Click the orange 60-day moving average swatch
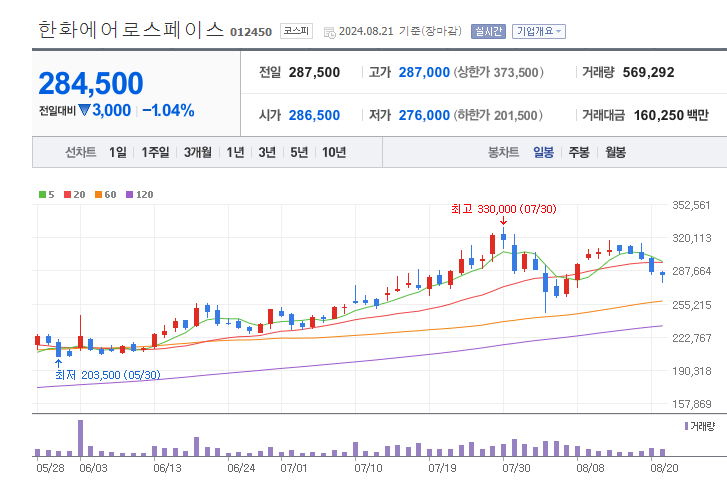This screenshot has height=493, width=727. (x=98, y=195)
